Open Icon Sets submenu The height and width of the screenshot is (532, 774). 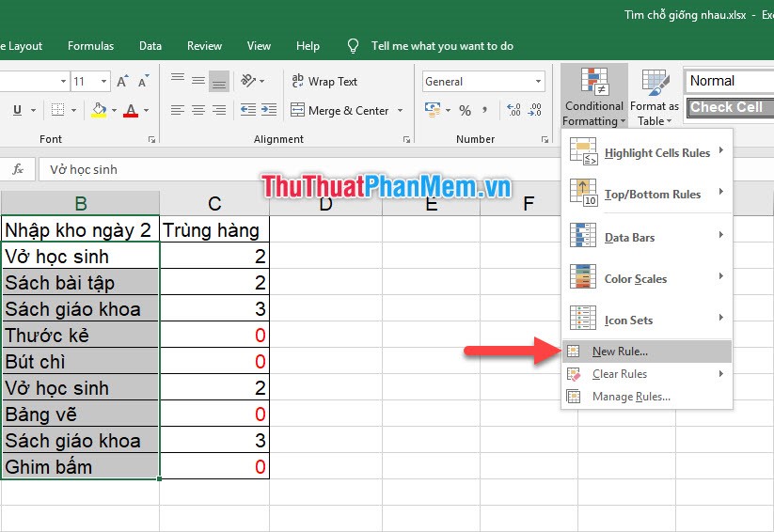point(647,320)
